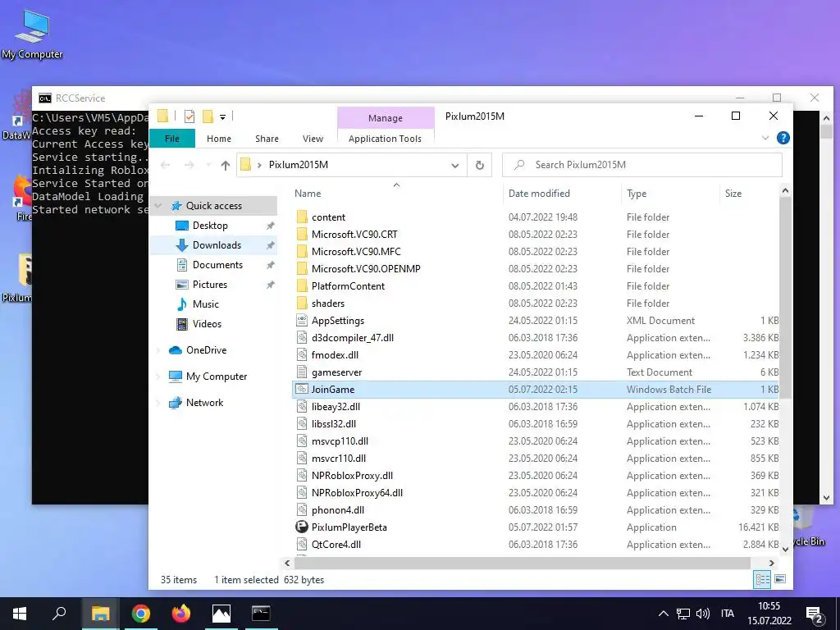Click the Properties quick access toolbar icon

(189, 116)
